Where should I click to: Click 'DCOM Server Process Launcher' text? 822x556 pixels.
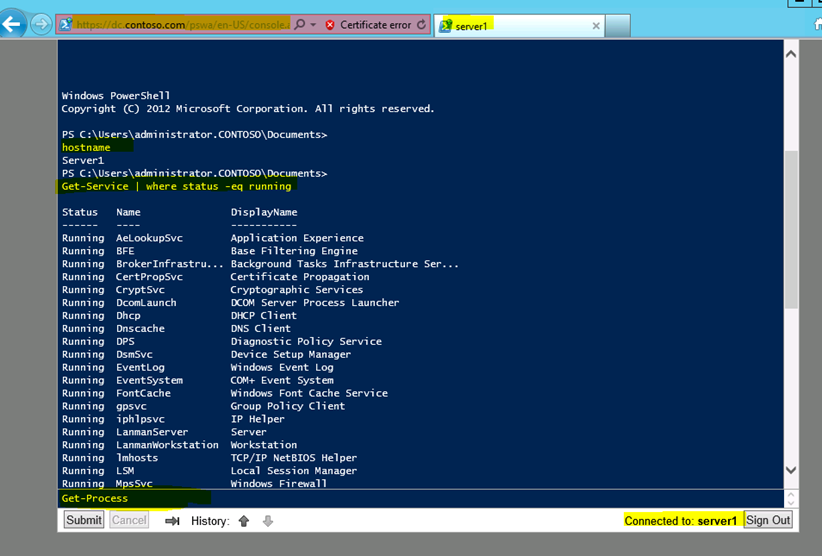[315, 302]
